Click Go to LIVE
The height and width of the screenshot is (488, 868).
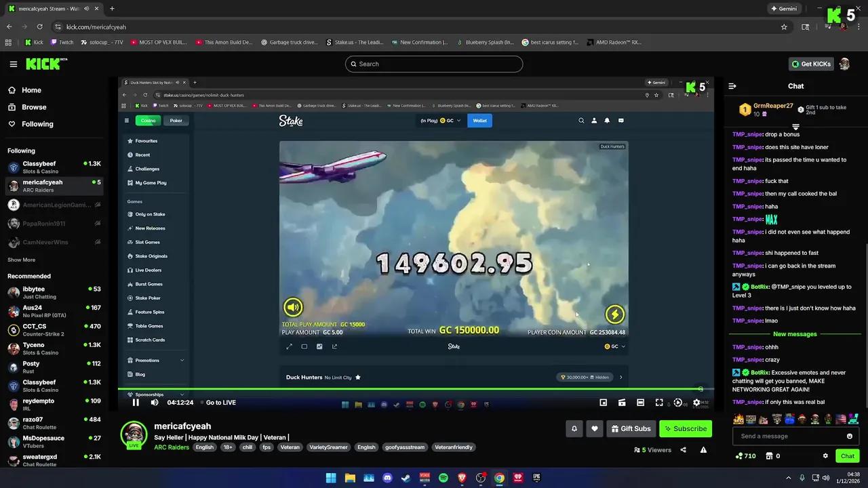[220, 402]
